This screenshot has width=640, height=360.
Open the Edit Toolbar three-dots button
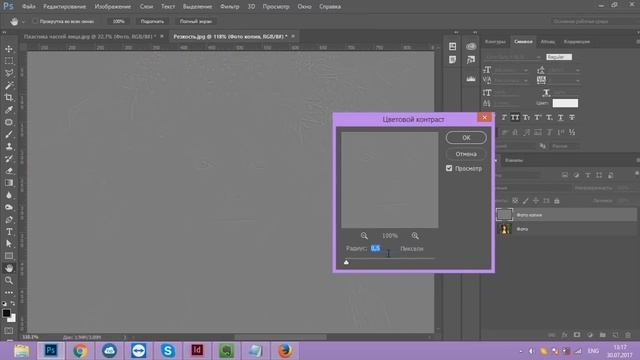coord(9,293)
